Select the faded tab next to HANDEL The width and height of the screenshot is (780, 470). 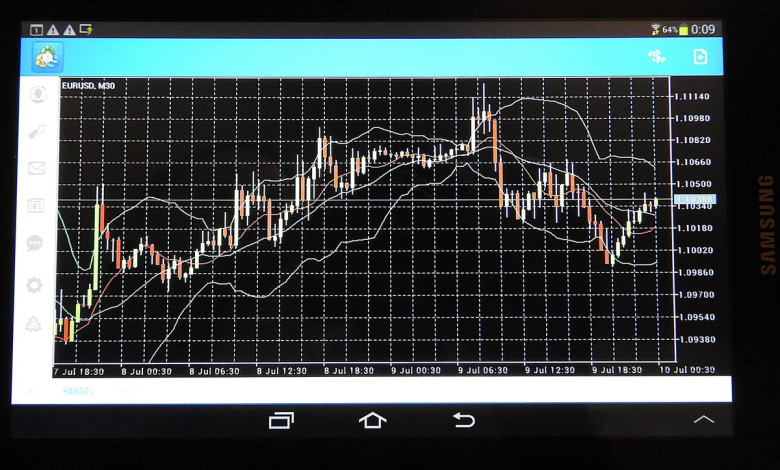(130, 391)
